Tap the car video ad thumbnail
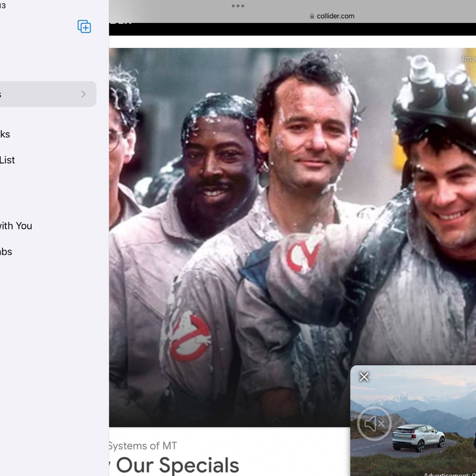This screenshot has width=476, height=476. [x=413, y=421]
